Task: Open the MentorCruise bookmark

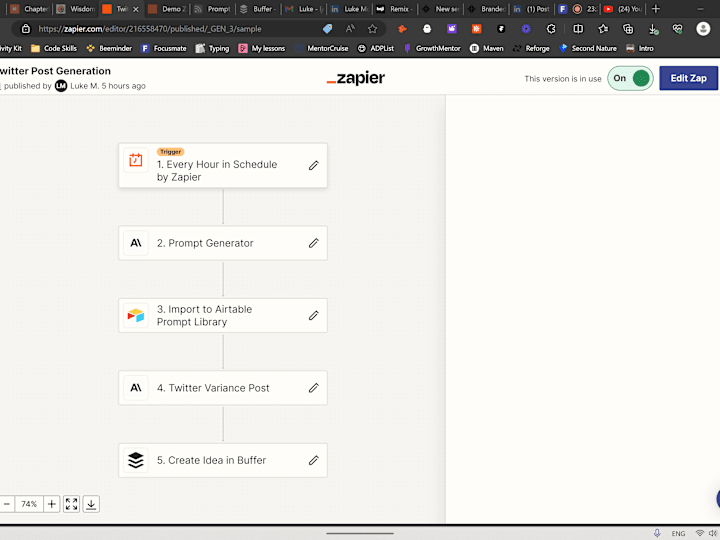Action: coord(321,48)
